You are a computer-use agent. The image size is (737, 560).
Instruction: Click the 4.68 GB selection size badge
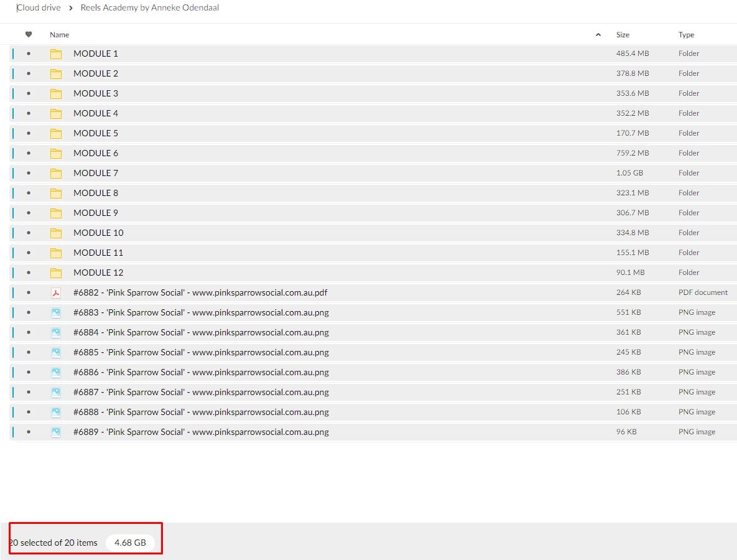point(130,543)
